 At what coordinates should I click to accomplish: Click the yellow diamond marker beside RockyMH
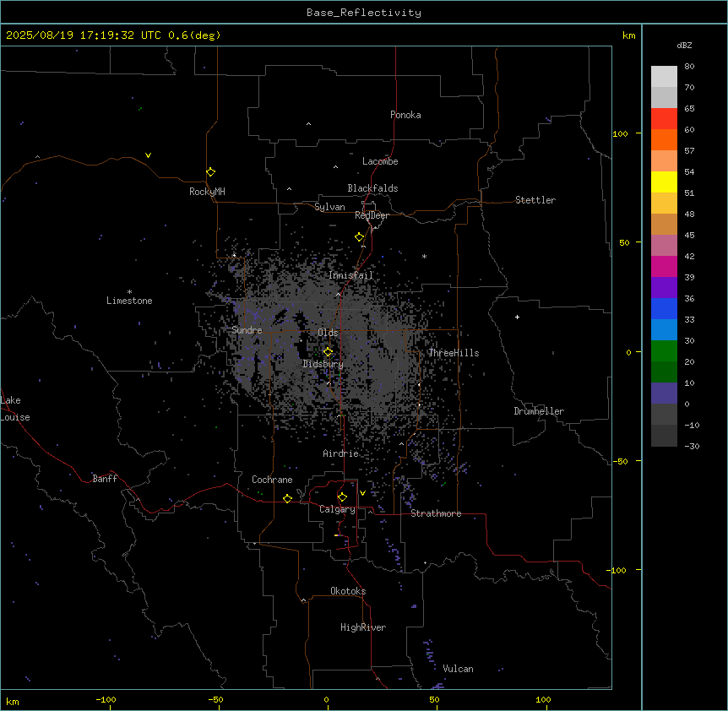[211, 171]
